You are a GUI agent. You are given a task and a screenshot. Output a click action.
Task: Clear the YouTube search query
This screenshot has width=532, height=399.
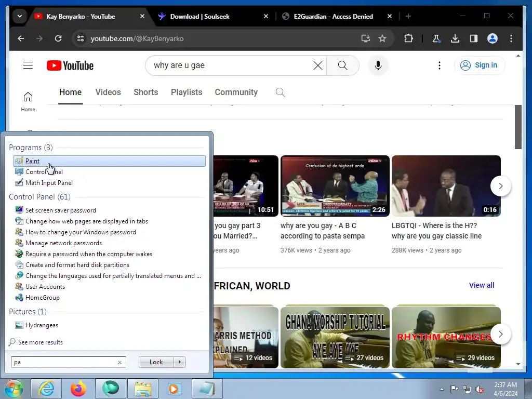click(x=318, y=65)
